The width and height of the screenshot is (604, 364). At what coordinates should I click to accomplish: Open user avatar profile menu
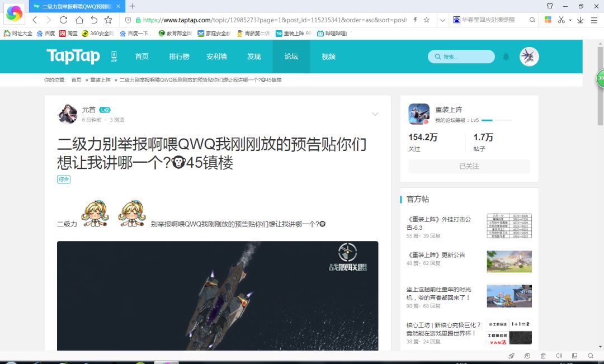[x=529, y=56]
